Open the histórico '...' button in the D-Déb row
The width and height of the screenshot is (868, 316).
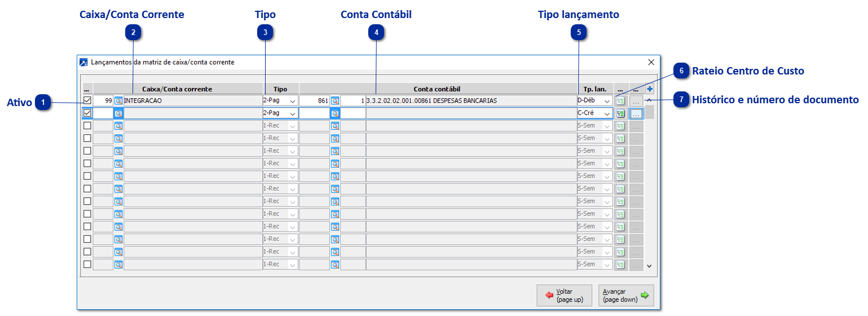point(636,100)
